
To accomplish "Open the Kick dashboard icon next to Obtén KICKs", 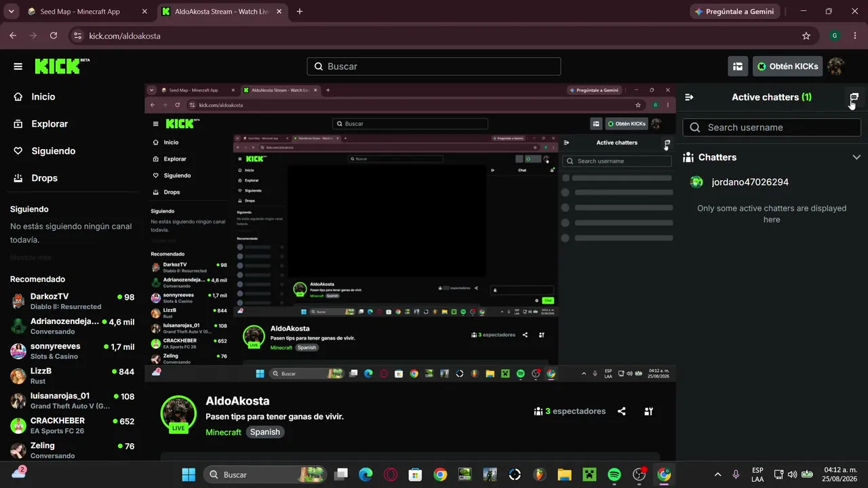I will 738,66.
